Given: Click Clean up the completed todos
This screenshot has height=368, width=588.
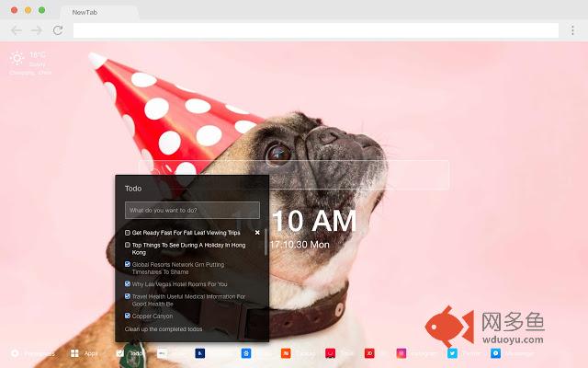Looking at the screenshot, I should click(164, 329).
